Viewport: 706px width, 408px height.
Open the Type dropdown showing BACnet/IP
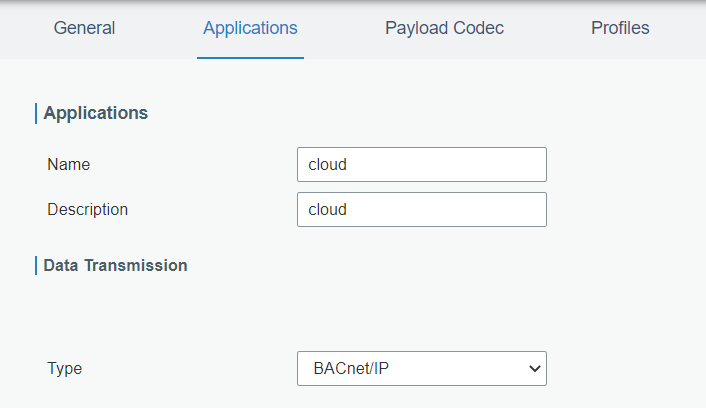coord(421,368)
